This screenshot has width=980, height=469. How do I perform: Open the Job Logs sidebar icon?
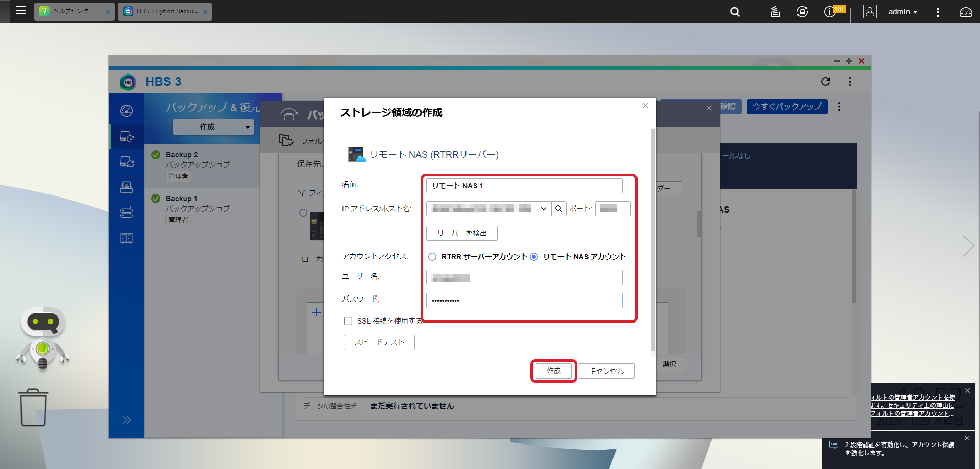click(127, 238)
